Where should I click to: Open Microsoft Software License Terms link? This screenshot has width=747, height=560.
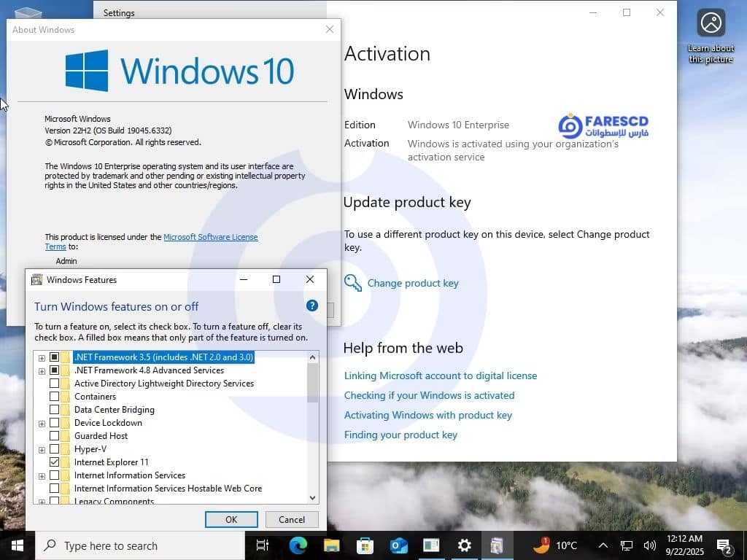152,241
